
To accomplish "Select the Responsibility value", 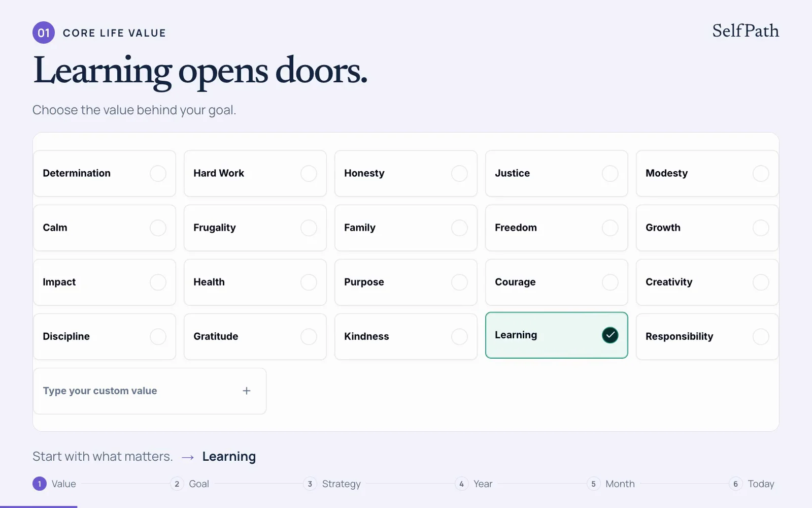I will (707, 336).
